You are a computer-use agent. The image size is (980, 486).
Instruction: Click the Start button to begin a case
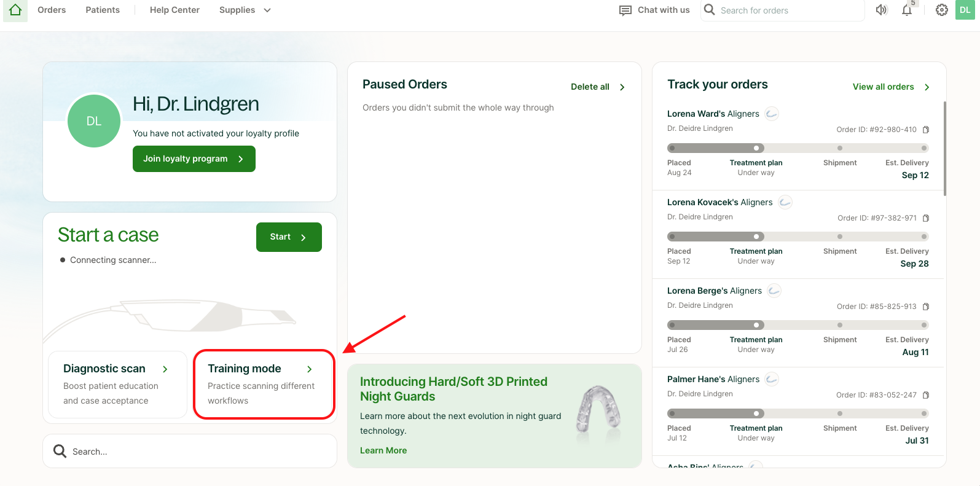click(x=288, y=237)
